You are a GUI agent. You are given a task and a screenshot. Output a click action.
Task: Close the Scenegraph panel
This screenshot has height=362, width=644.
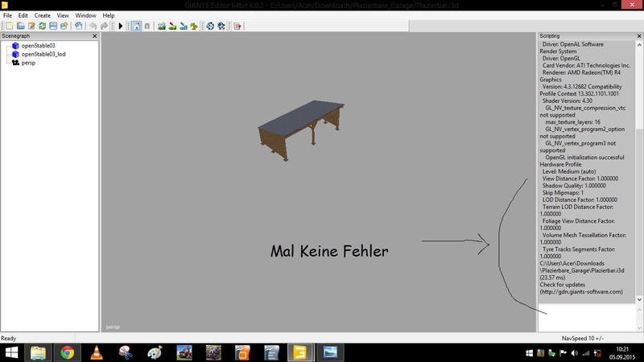[94, 36]
